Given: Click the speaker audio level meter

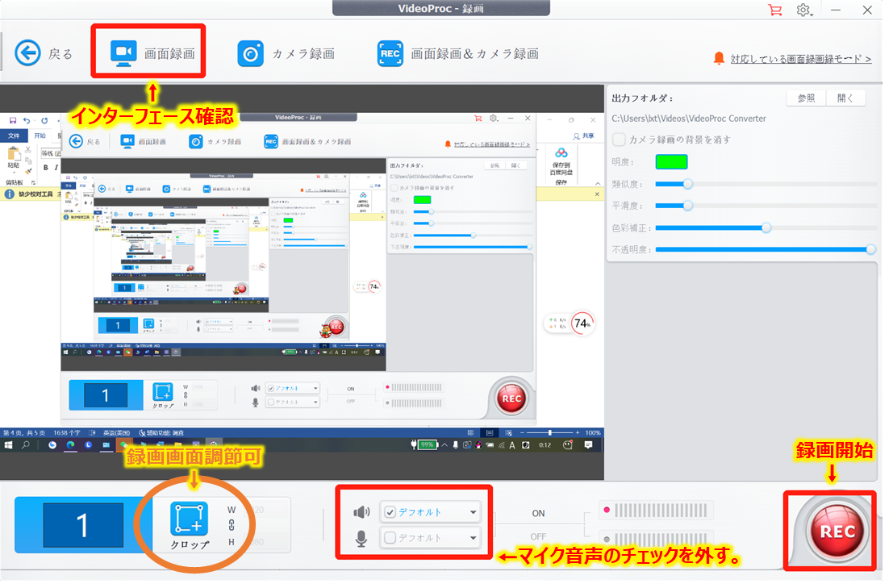Looking at the screenshot, I should point(655,510).
